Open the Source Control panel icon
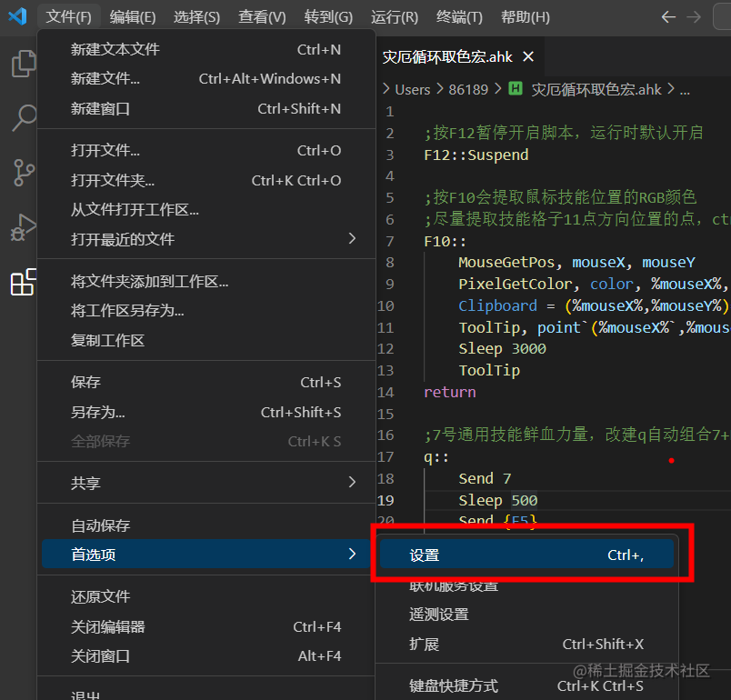 click(23, 173)
